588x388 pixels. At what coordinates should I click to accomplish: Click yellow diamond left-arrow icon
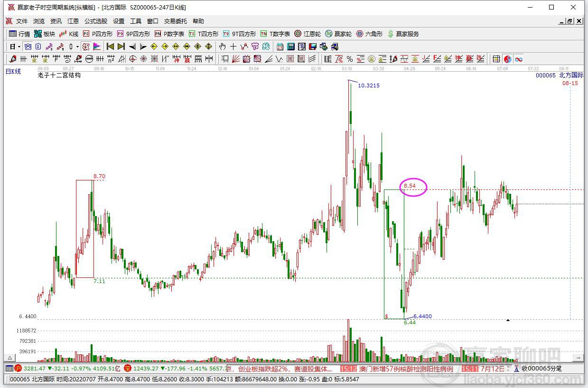[x=154, y=47]
